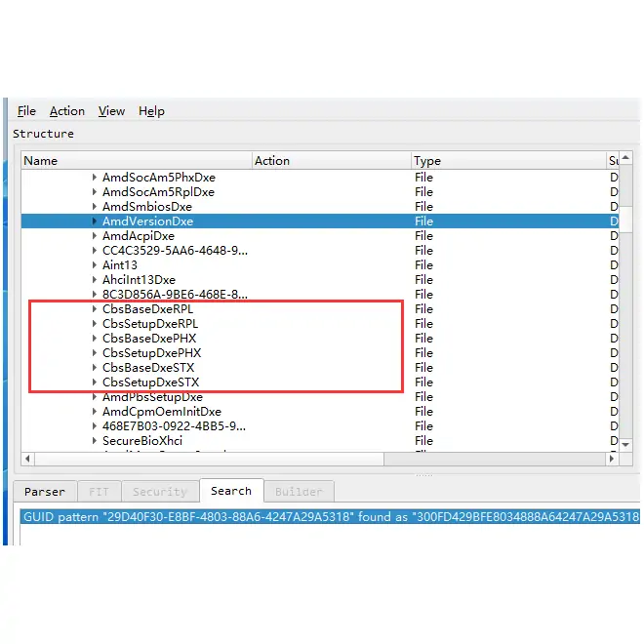Expand the AmdPbsSetupDxe tree node
644x644 pixels.
coord(95,397)
